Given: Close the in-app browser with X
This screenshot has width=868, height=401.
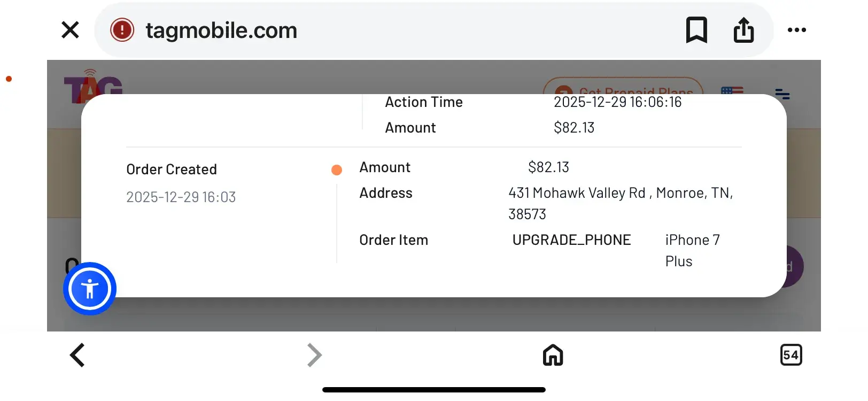Looking at the screenshot, I should click(x=70, y=30).
